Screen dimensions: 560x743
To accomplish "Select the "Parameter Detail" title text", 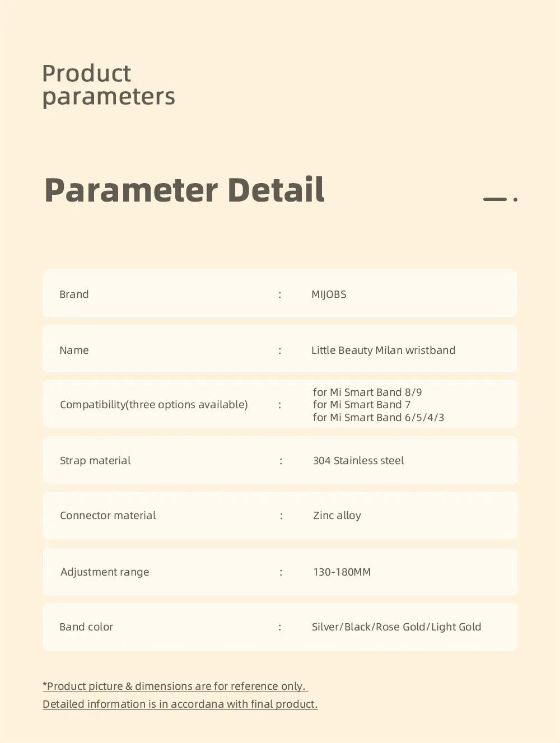I will pos(184,190).
